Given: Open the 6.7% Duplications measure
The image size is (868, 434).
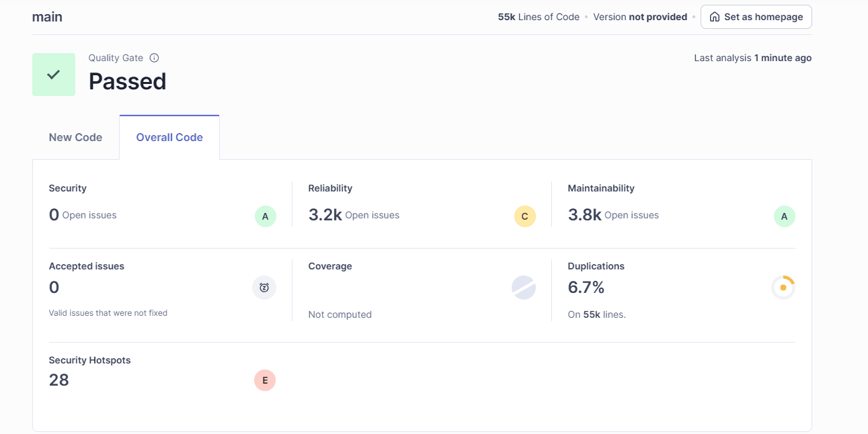Looking at the screenshot, I should (x=586, y=288).
